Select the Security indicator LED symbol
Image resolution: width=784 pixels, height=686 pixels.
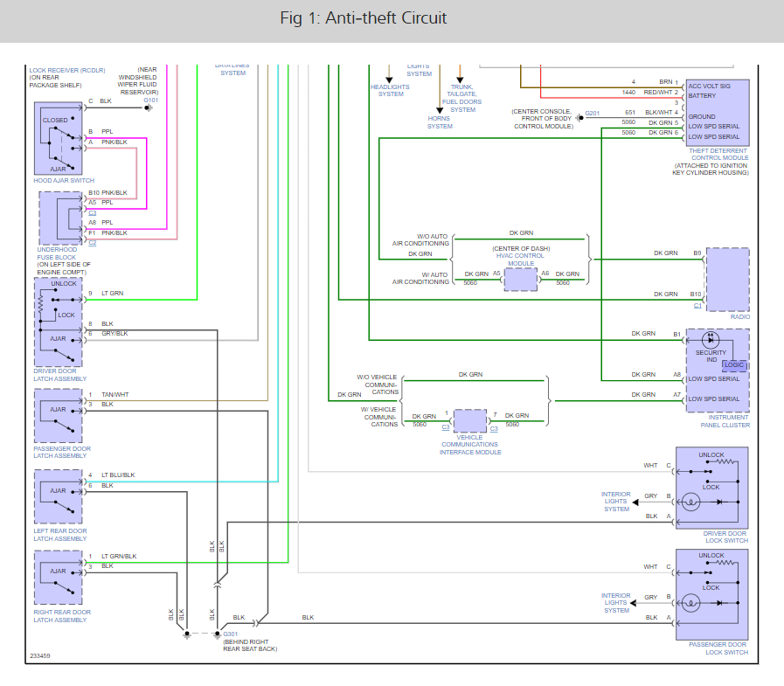coord(711,338)
